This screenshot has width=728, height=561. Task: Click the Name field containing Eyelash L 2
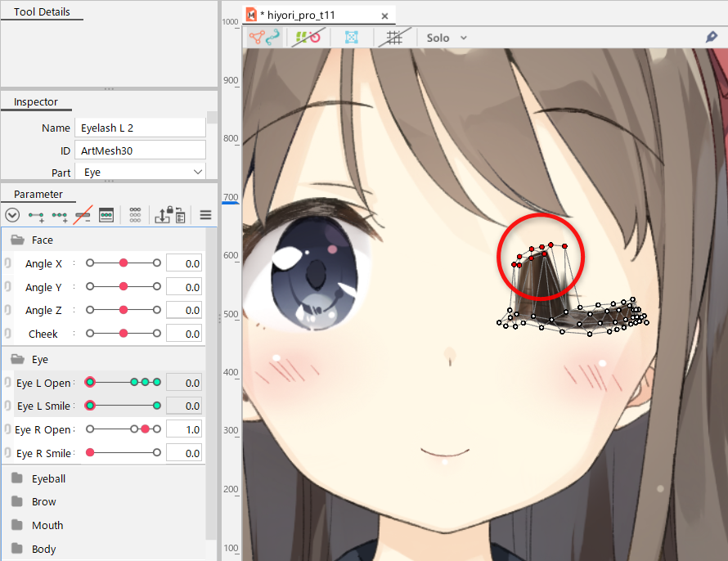point(139,128)
